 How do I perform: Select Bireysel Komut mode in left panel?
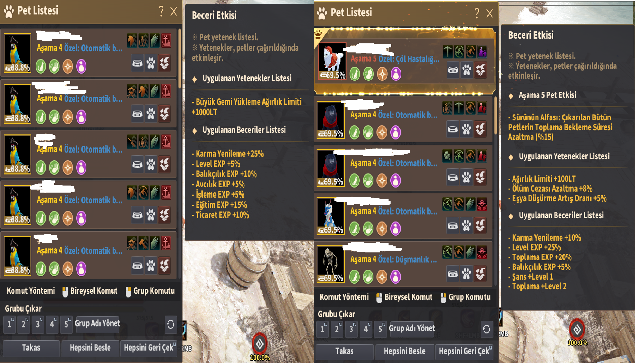[x=90, y=291]
